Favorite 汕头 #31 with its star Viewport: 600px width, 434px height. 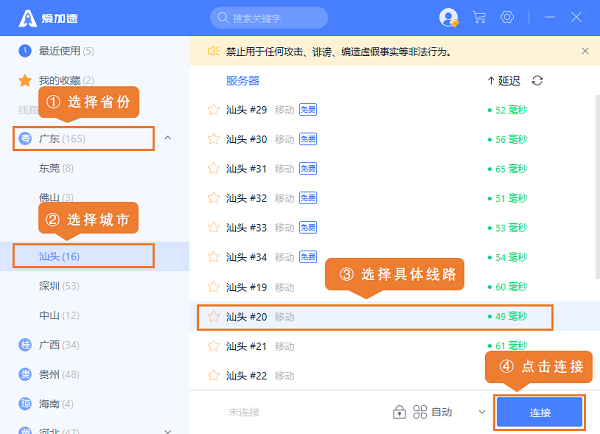pyautogui.click(x=214, y=169)
